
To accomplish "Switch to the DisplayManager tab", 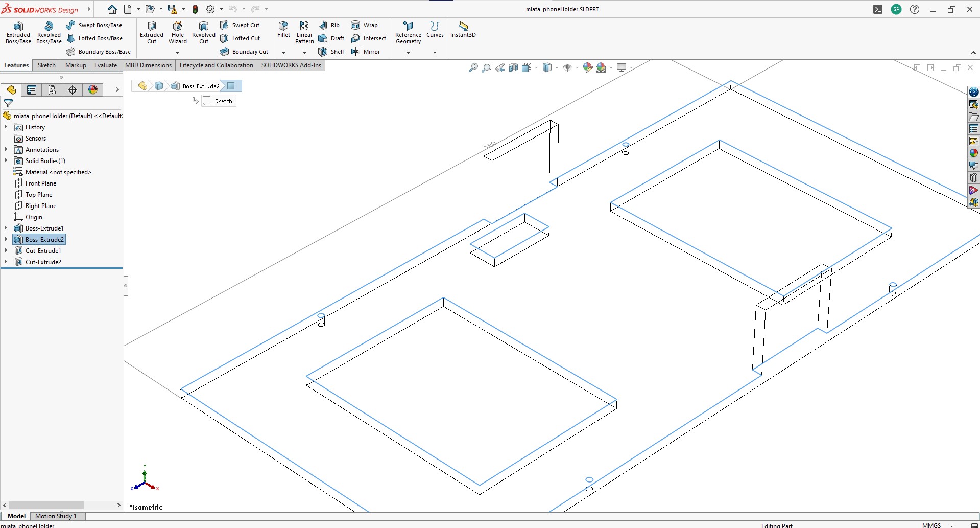I will tap(93, 90).
